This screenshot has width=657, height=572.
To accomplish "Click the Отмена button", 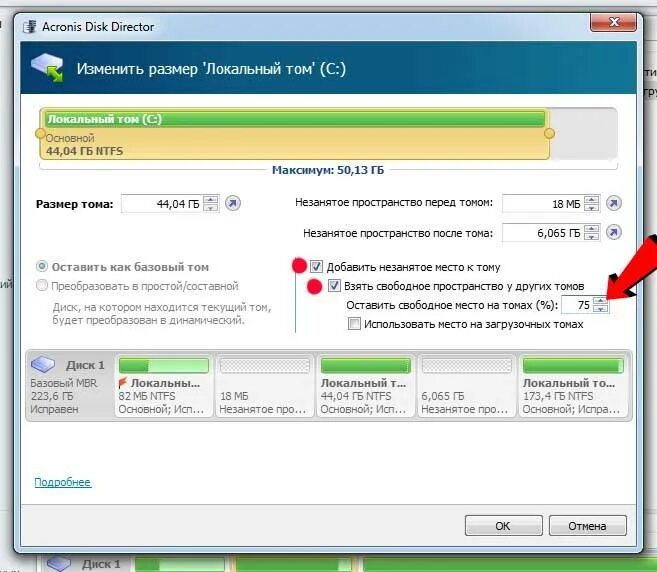I will [587, 525].
